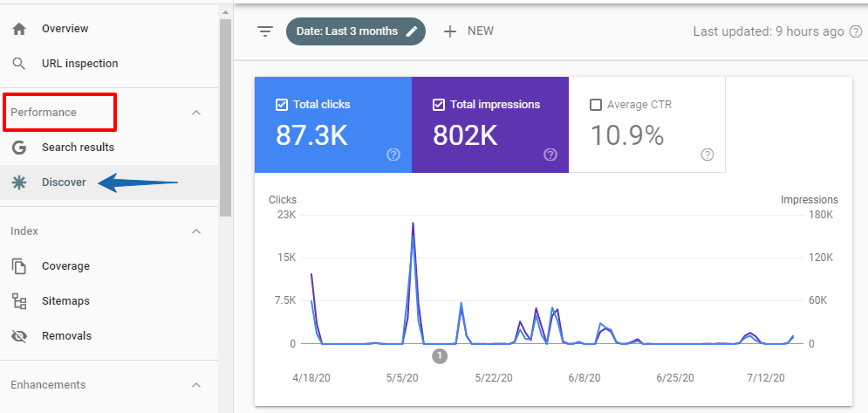Viewport: 868px width, 413px height.
Task: Click the sidebar vertical scrollbar
Action: (225, 114)
